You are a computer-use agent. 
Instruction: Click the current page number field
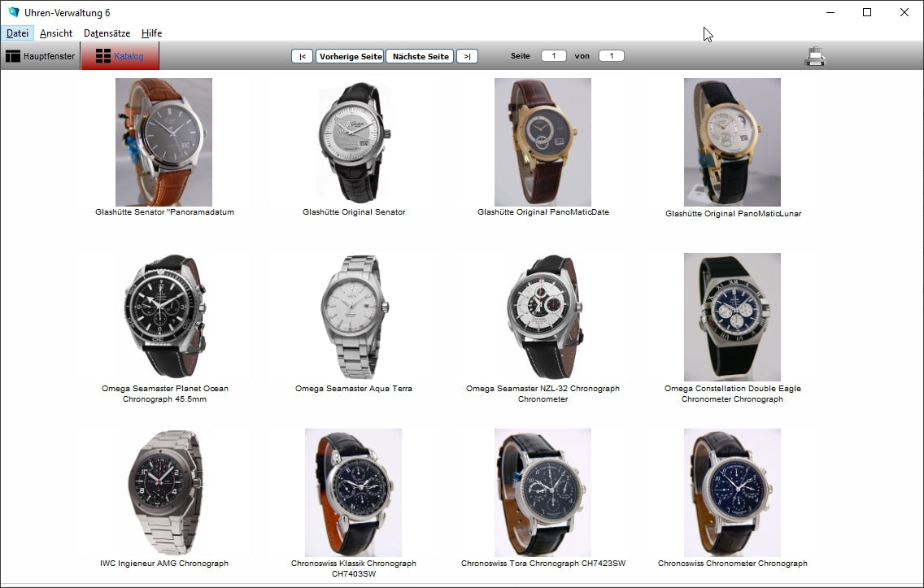pyautogui.click(x=554, y=56)
